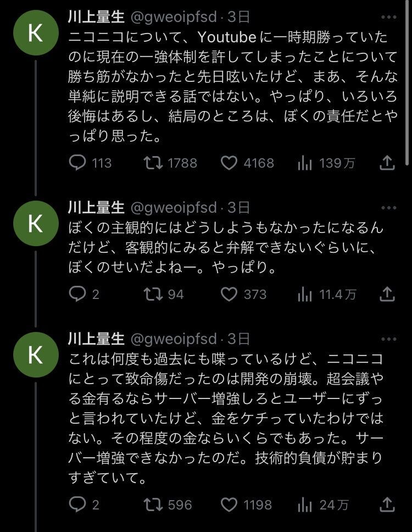Reply to the third tweet about サーバー増強
Screen dimensions: 412x532
[x=79, y=504]
